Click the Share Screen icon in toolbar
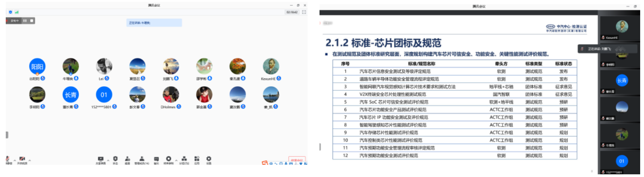644x177 pixels. tap(101, 159)
